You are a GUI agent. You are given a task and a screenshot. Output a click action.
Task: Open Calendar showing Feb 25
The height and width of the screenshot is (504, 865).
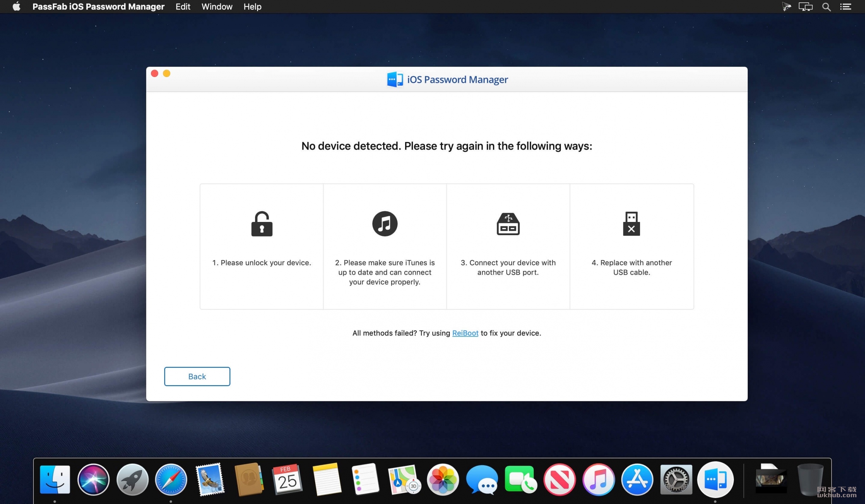click(288, 479)
